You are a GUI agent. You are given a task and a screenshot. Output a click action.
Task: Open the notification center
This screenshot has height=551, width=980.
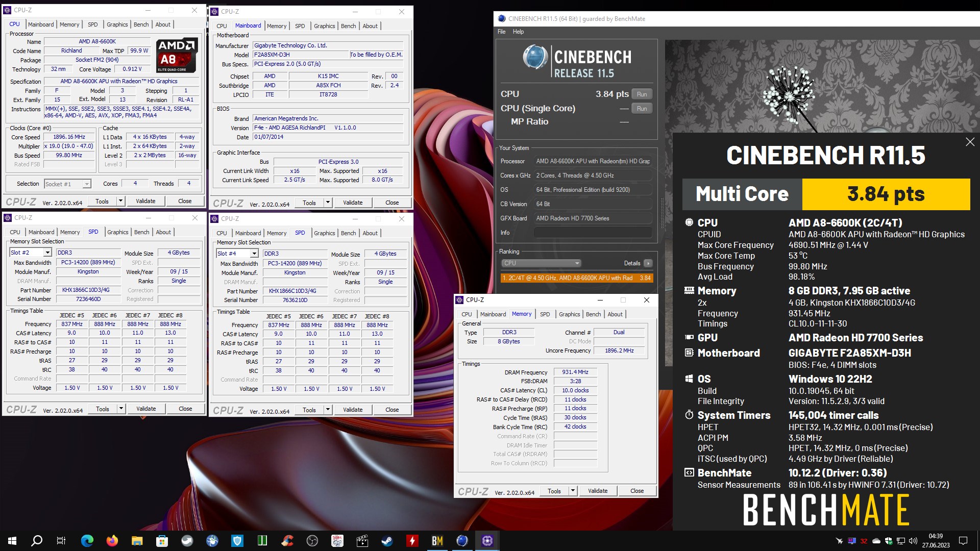(x=963, y=541)
